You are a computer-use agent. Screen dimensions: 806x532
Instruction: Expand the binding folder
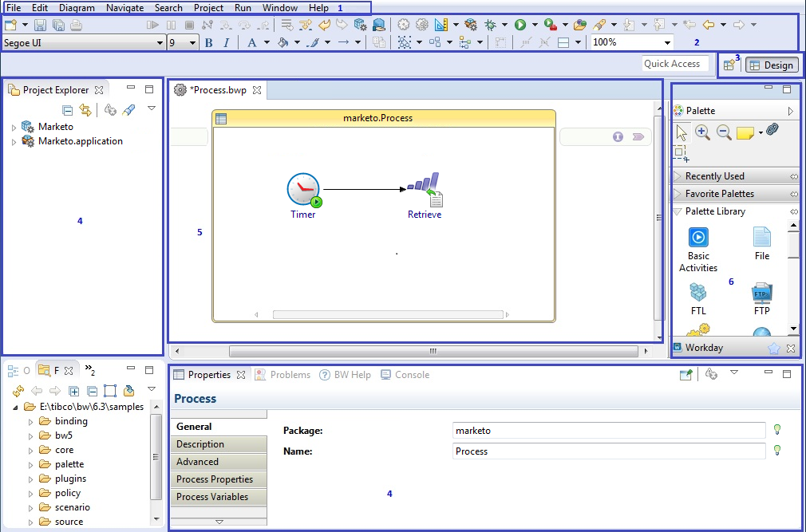30,422
